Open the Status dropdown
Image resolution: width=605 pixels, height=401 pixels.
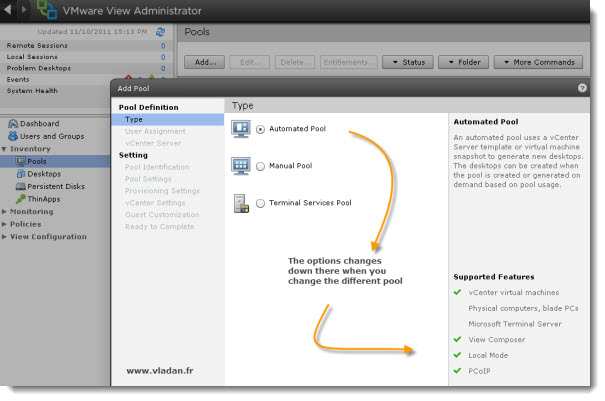408,62
